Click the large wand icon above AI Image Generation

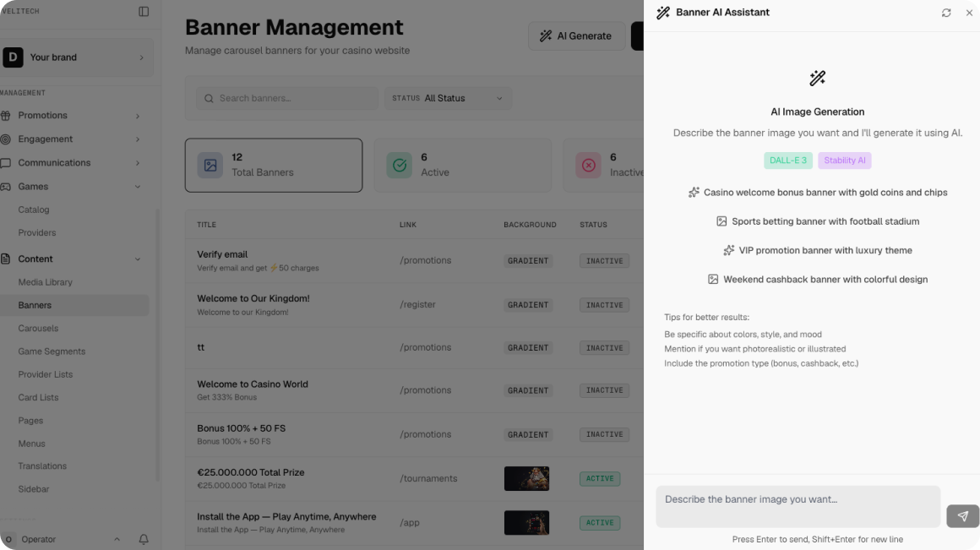(x=818, y=78)
